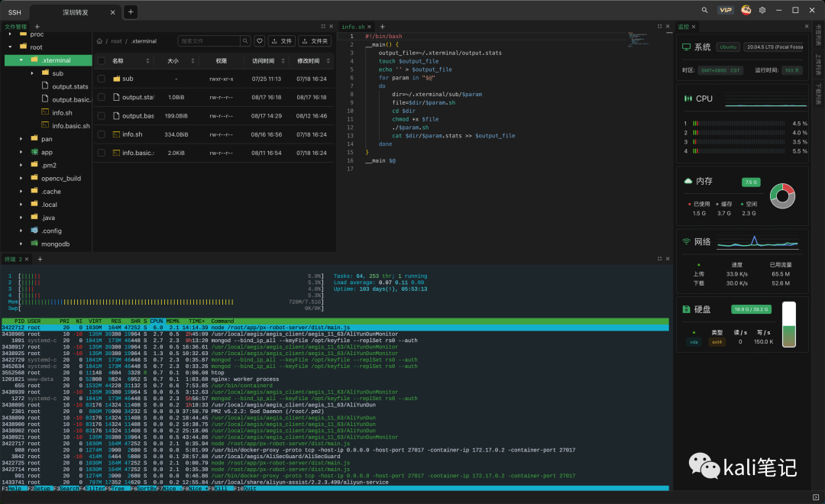825x504 pixels.
Task: Maximize the file manager panel
Action: 323,27
